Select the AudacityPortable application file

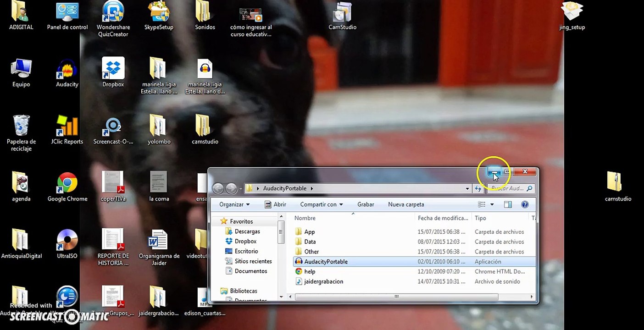coord(414,262)
